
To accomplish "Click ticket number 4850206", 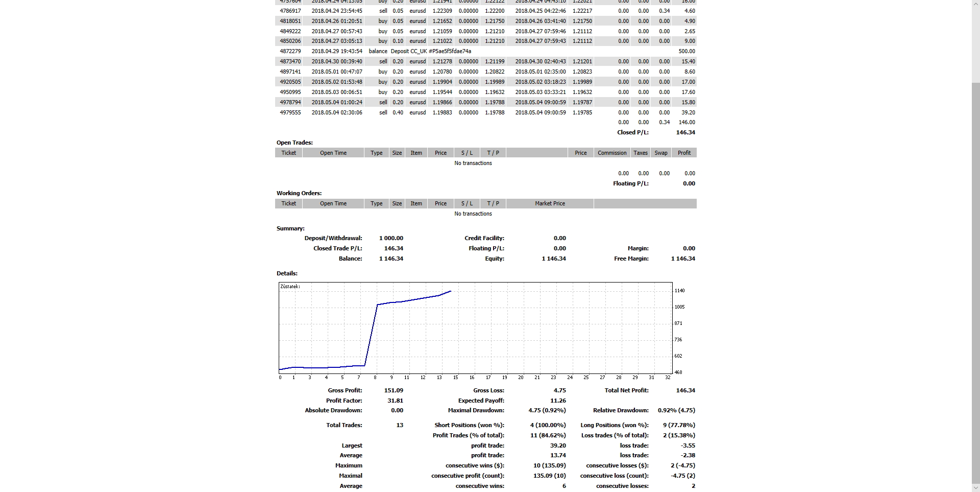I will (x=290, y=41).
